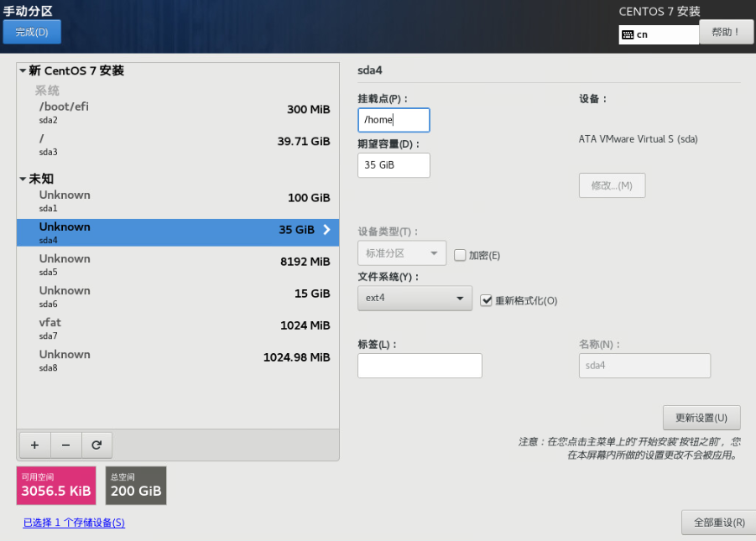Open the 已选择 1 个存储设备 link

(74, 523)
